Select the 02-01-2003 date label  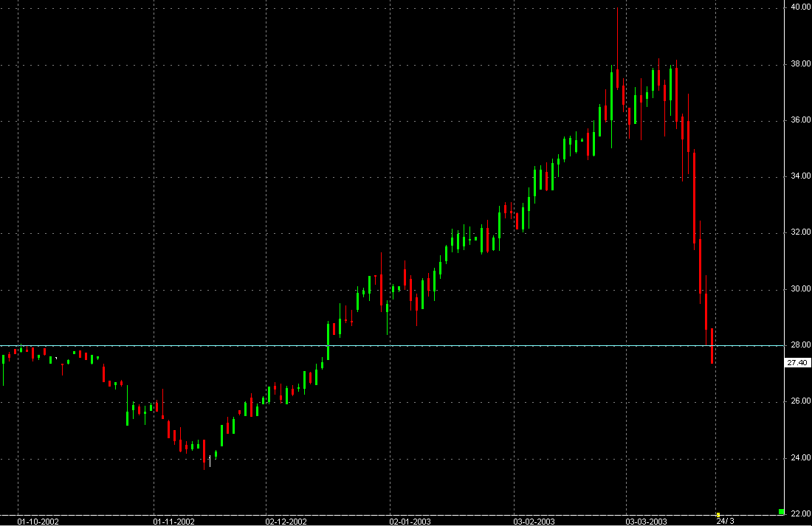tap(410, 522)
